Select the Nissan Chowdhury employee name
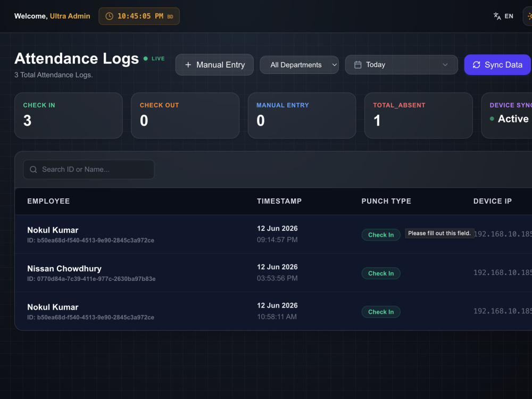 click(64, 269)
